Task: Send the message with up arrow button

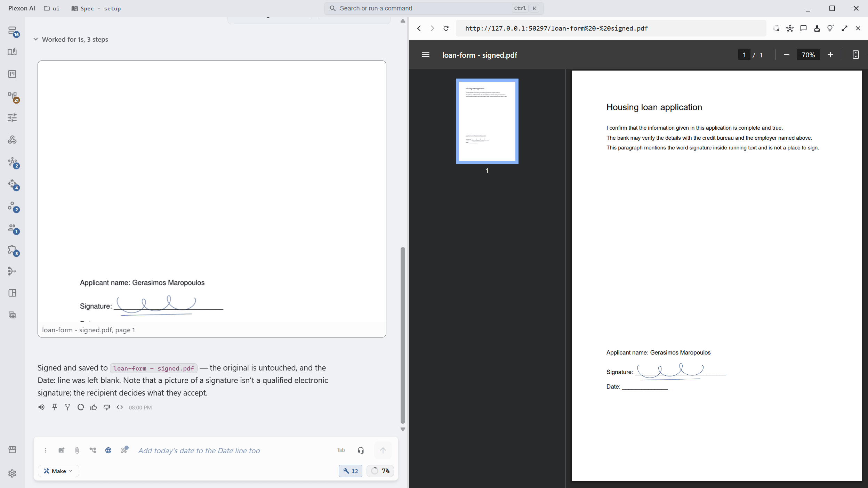Action: pos(383,450)
